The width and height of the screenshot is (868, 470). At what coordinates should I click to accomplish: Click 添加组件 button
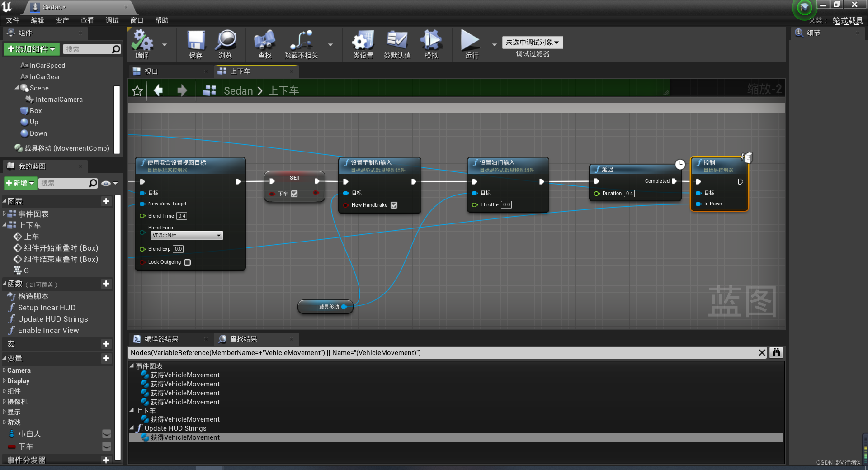(32, 49)
